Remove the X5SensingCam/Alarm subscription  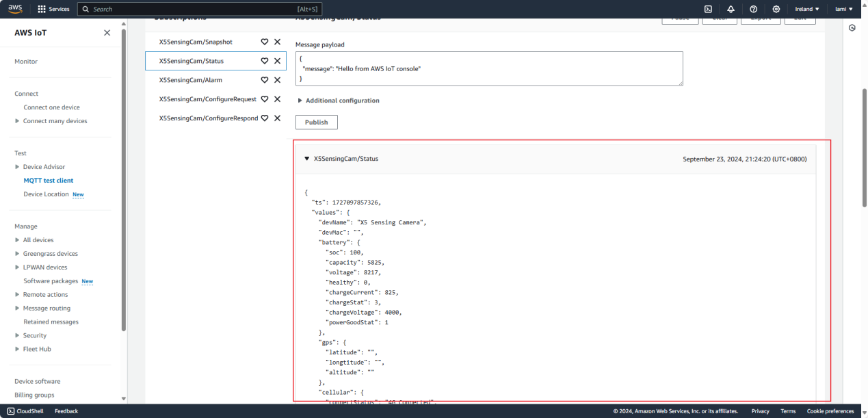[x=277, y=80]
